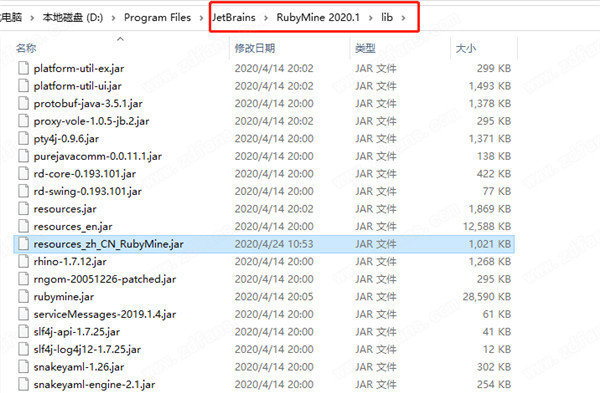Go to Program Files in the address bar
Image resolution: width=600 pixels, height=393 pixels.
pos(157,18)
